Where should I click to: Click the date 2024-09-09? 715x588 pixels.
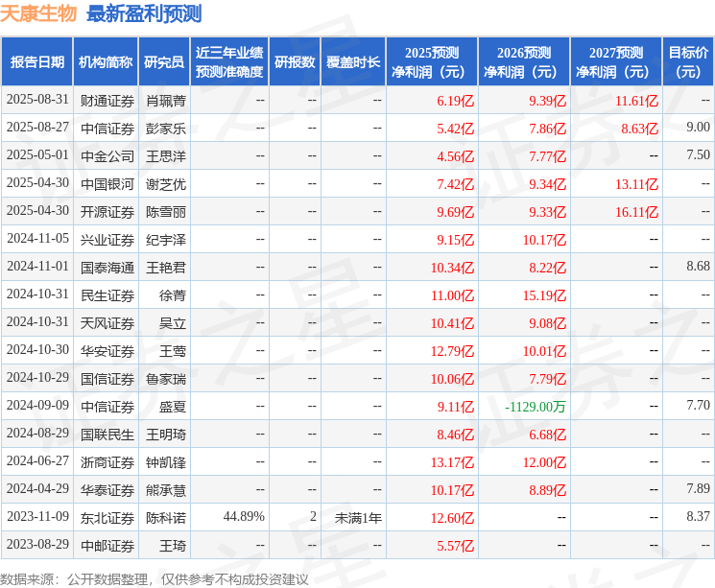(37, 405)
